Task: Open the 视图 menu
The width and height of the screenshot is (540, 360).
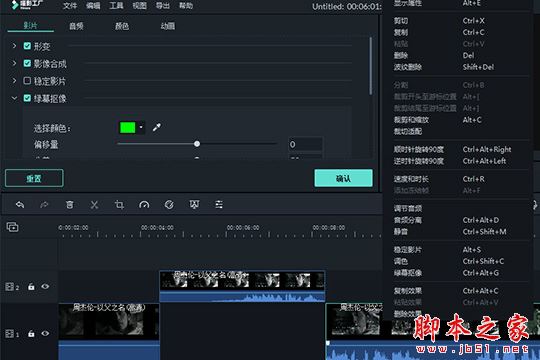Action: (x=139, y=6)
